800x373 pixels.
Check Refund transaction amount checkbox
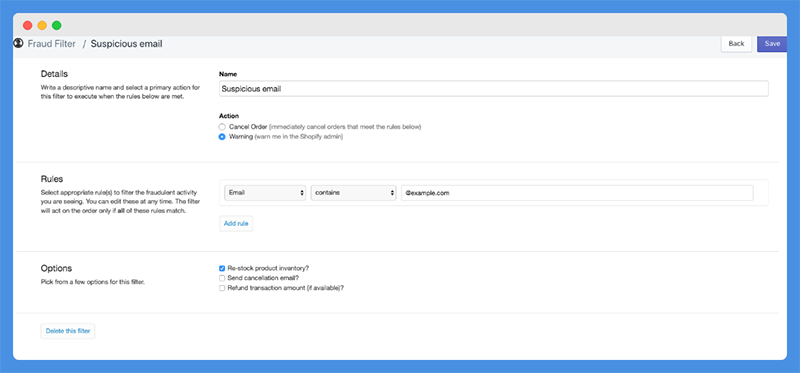point(222,288)
